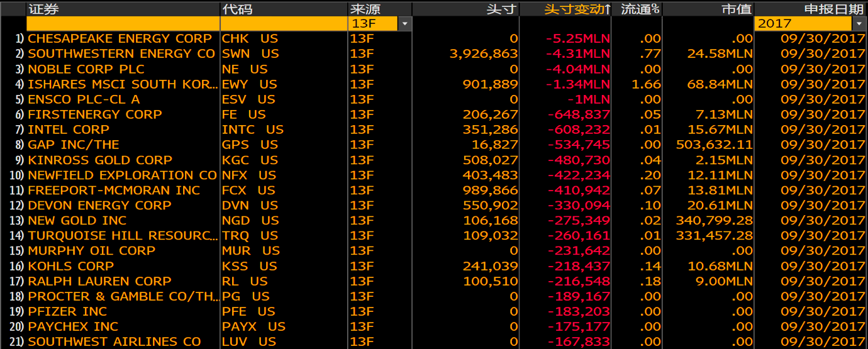Select FIRSTENERGY CORP security
The height and width of the screenshot is (349, 868).
[95, 114]
